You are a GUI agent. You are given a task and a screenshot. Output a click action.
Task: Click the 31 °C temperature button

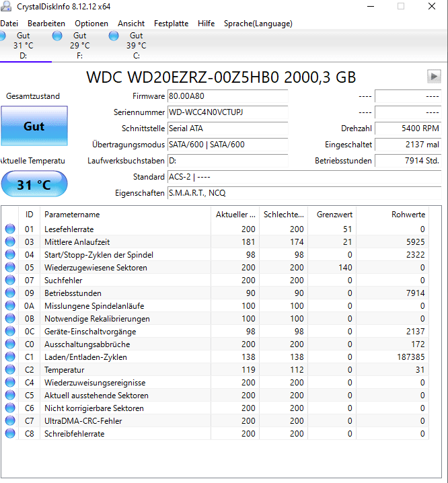34,184
